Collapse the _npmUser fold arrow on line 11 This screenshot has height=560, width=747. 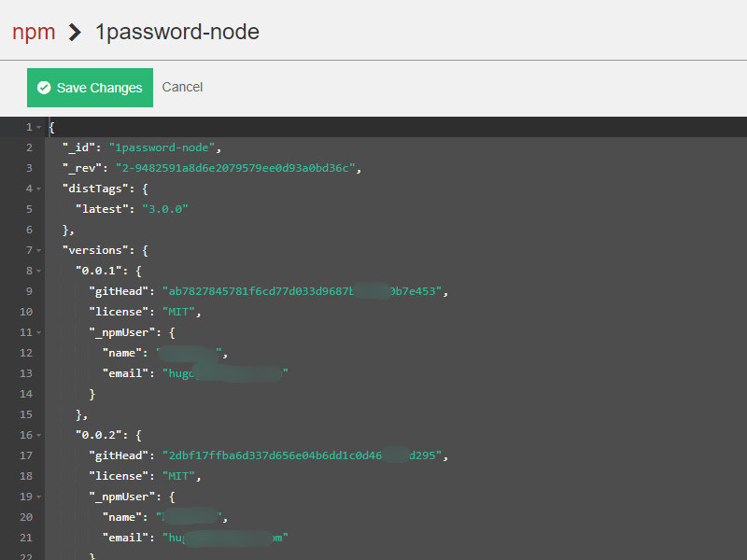click(39, 332)
